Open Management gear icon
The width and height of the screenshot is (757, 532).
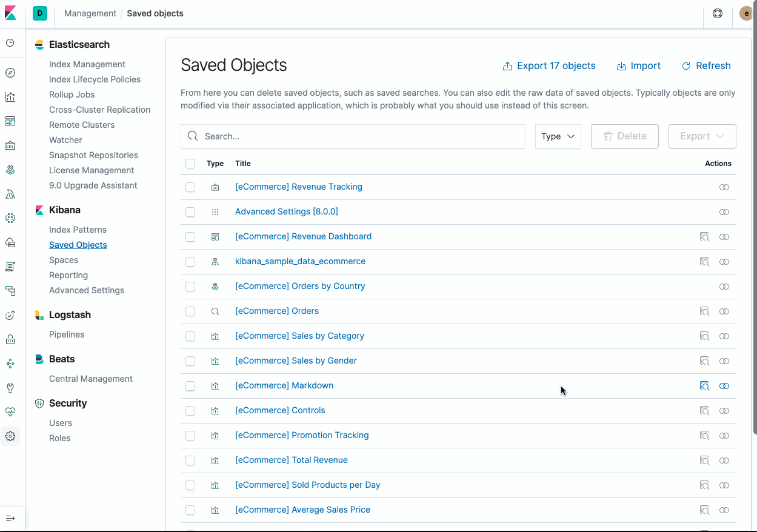(x=10, y=436)
